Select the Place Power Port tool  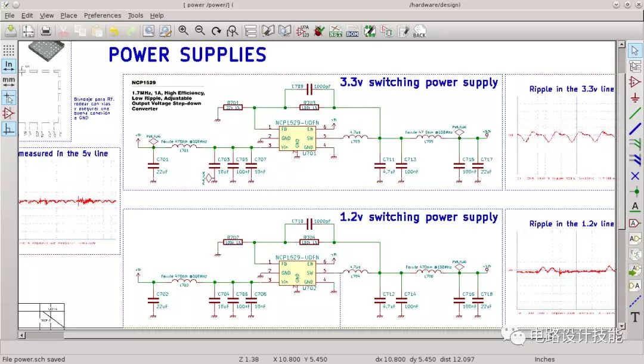tap(635, 97)
